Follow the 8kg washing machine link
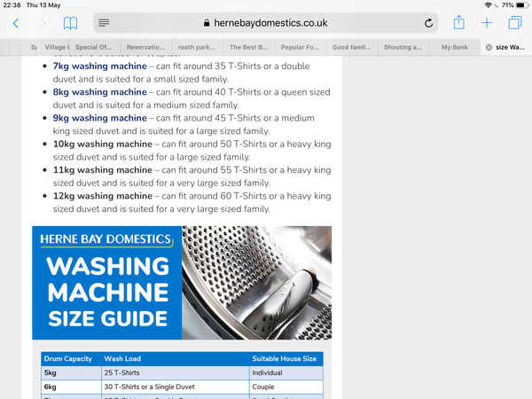532x399 pixels. click(99, 92)
